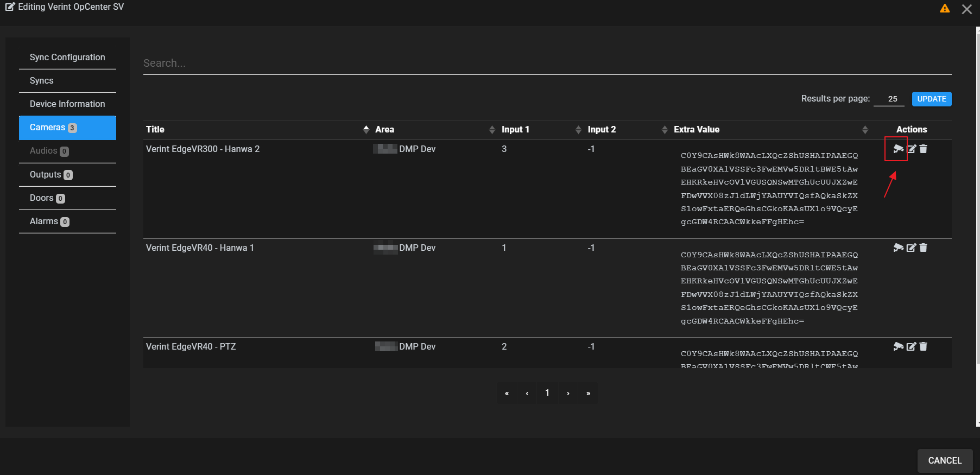
Task: Open the Outputs tab
Action: point(67,175)
